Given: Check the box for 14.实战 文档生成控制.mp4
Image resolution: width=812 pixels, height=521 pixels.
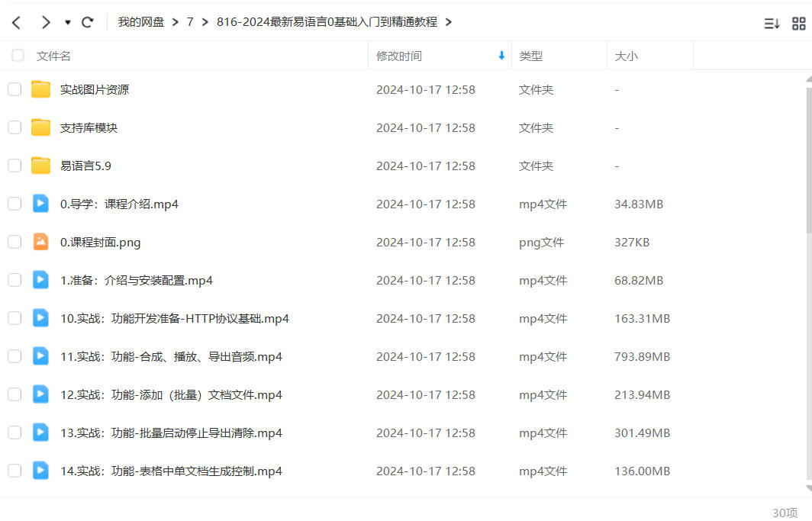Looking at the screenshot, I should coord(14,471).
